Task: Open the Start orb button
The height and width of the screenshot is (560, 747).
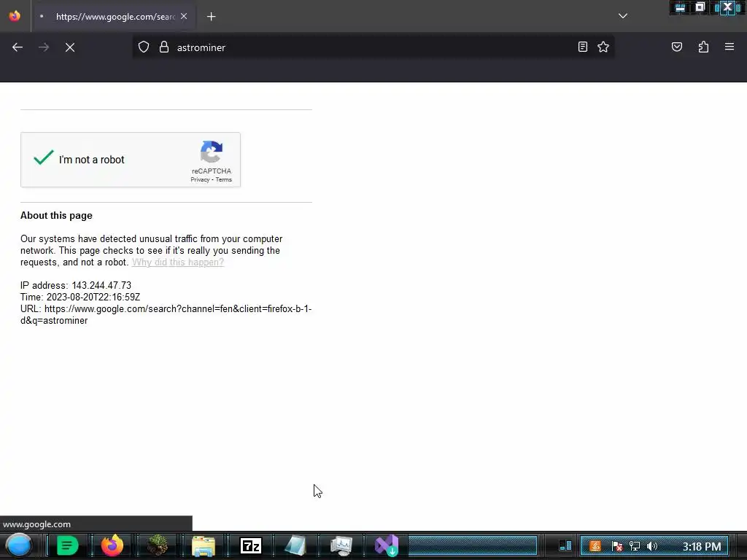Action: 19,545
